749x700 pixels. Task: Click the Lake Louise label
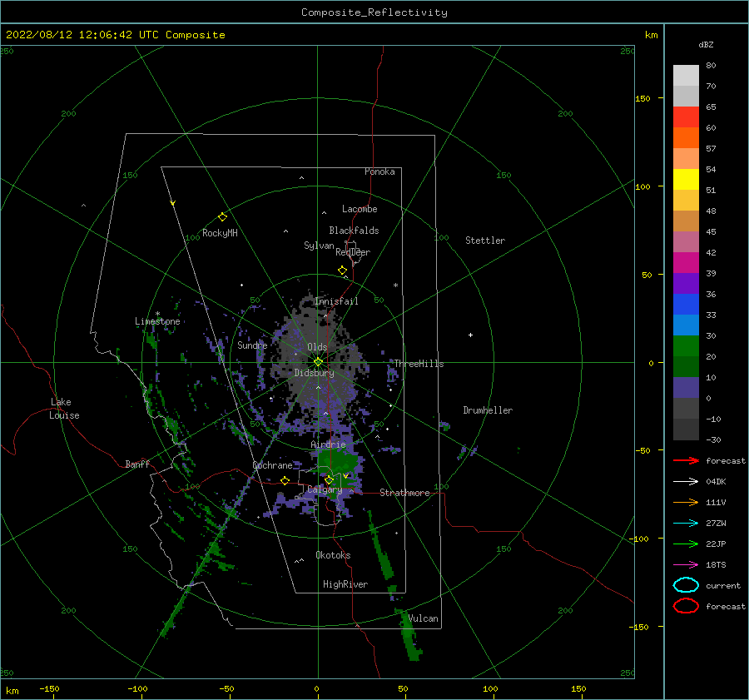(65, 409)
